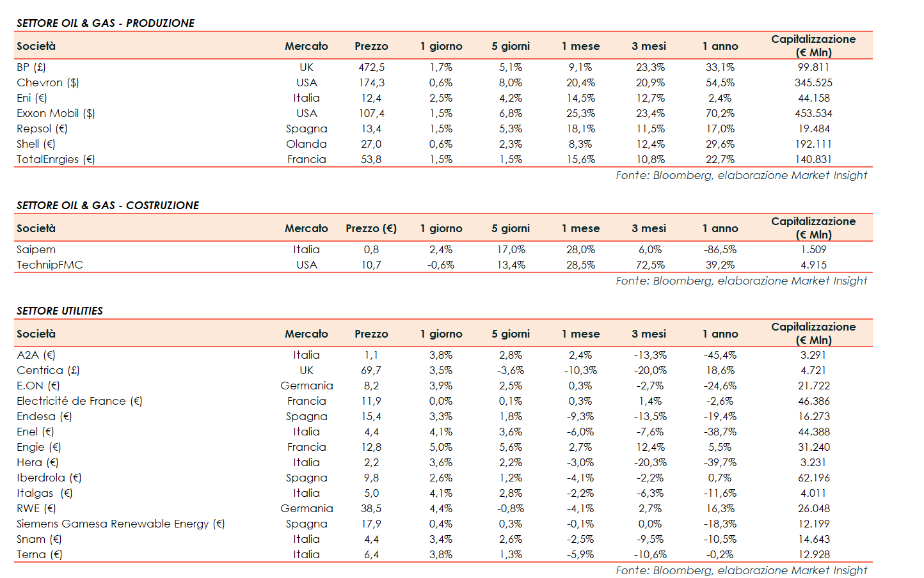Click the Centrica (£) company name
The width and height of the screenshot is (924, 578).
coord(48,370)
